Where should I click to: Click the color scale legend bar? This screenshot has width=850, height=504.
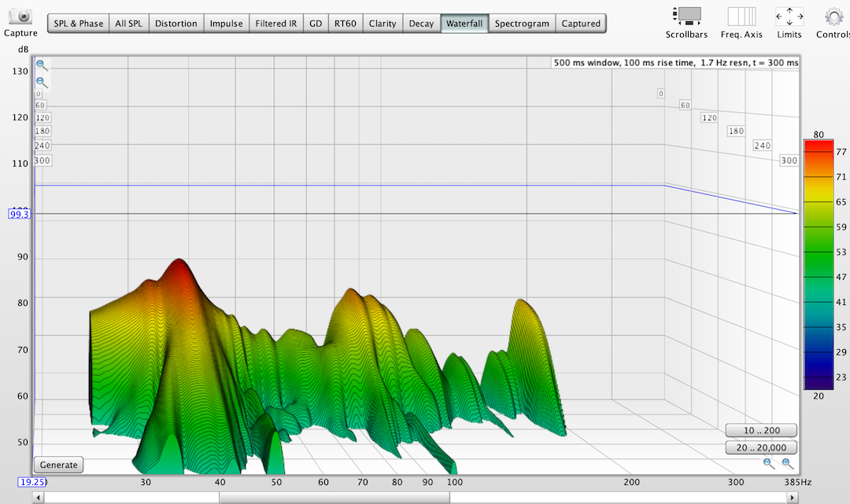click(x=819, y=263)
